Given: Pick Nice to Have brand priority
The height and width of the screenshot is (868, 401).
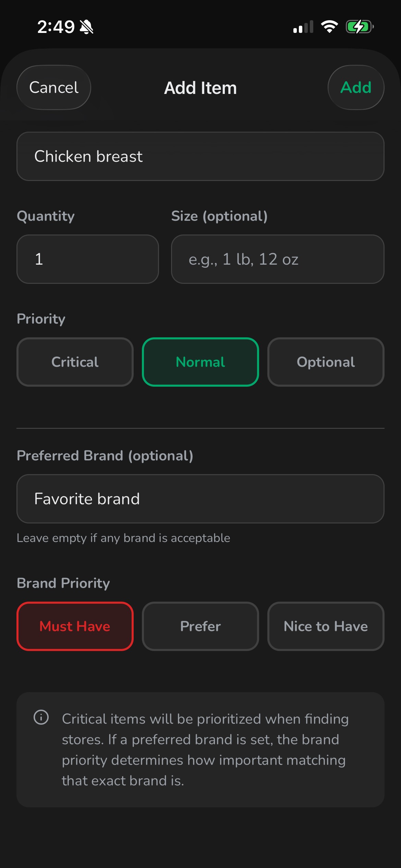Looking at the screenshot, I should [x=326, y=626].
